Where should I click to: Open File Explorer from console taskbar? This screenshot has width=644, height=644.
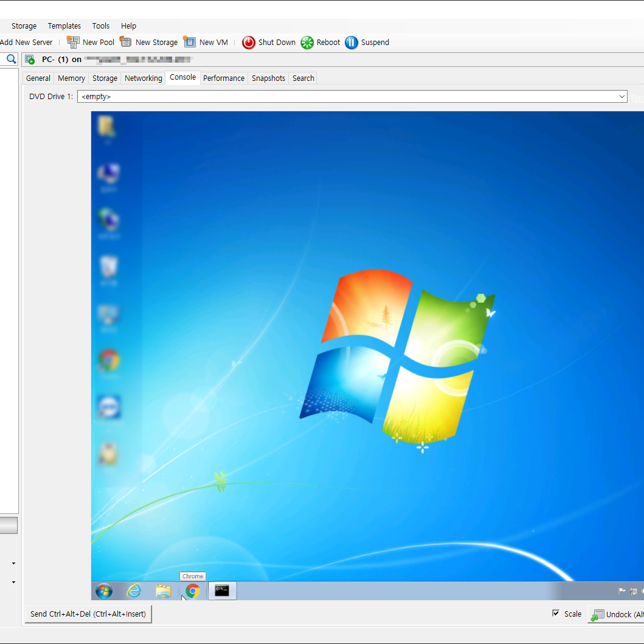click(x=163, y=592)
